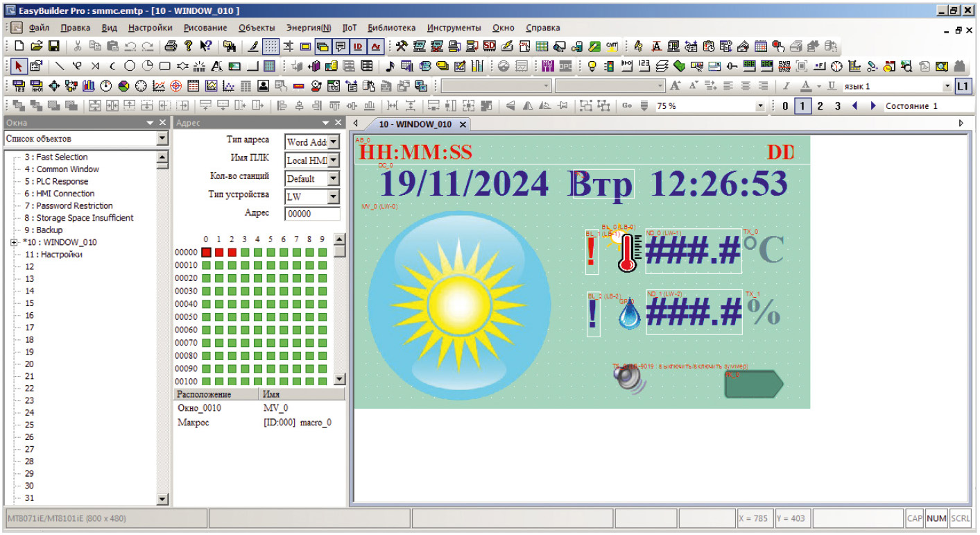The image size is (980, 535).
Task: Open the Объекты menu
Action: coord(256,28)
